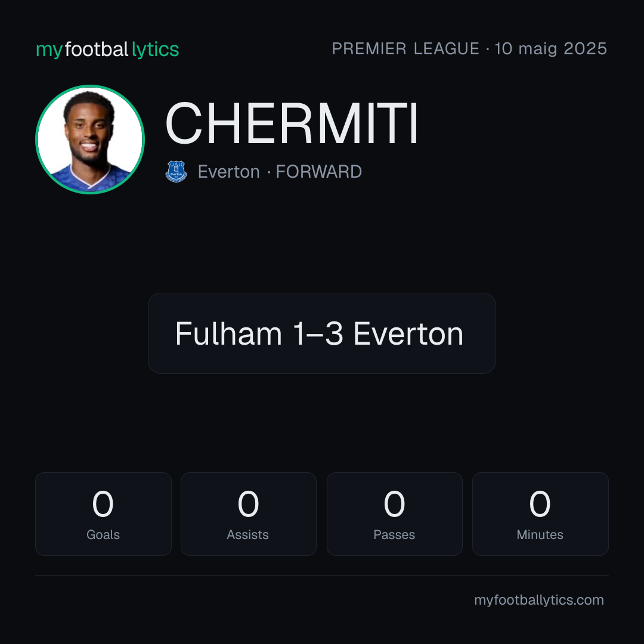Select the CHERMITI player name heading
644x644 pixels.
pos(291,123)
